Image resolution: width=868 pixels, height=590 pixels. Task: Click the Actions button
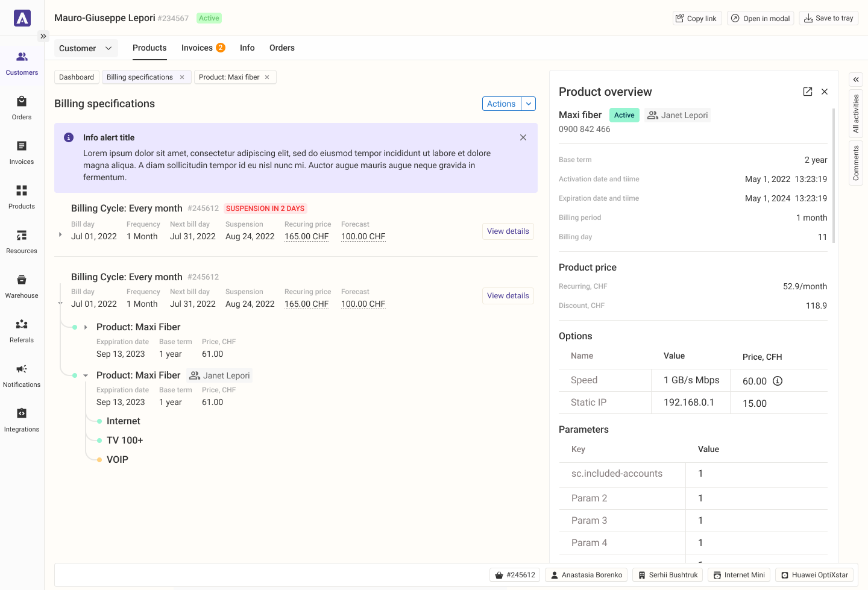click(x=502, y=104)
